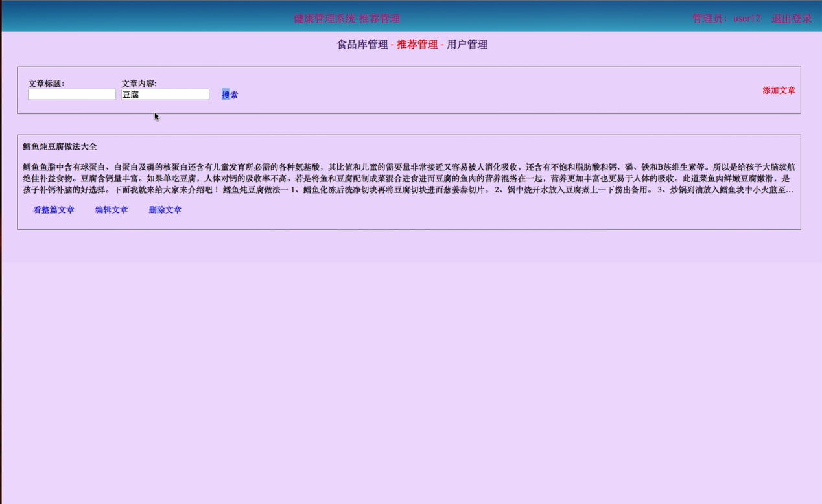Click the article title 鳕鱼炖豆腐做法大全
This screenshot has height=504, width=822.
[x=60, y=147]
